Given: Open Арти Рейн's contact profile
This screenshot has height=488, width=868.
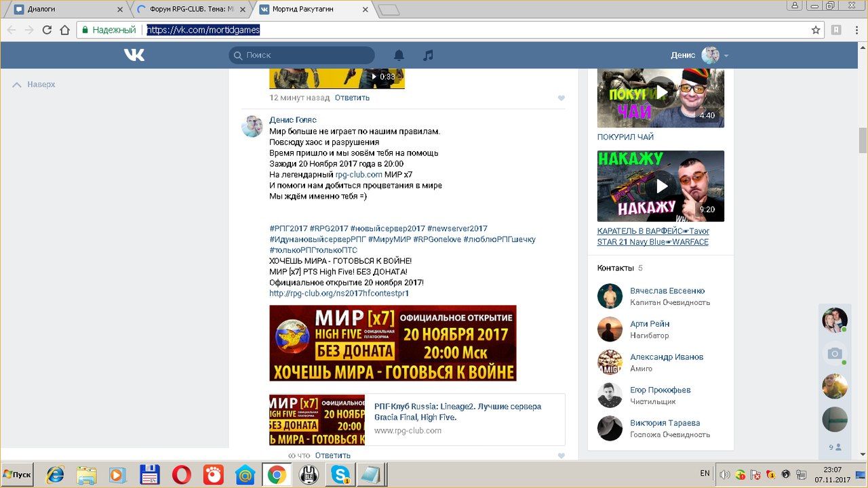Looking at the screenshot, I should [x=650, y=324].
